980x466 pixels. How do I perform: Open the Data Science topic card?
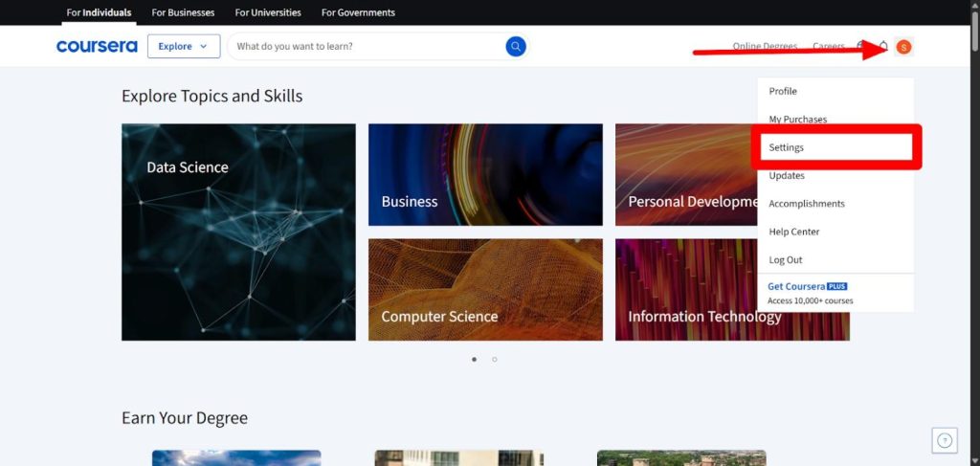[x=238, y=232]
